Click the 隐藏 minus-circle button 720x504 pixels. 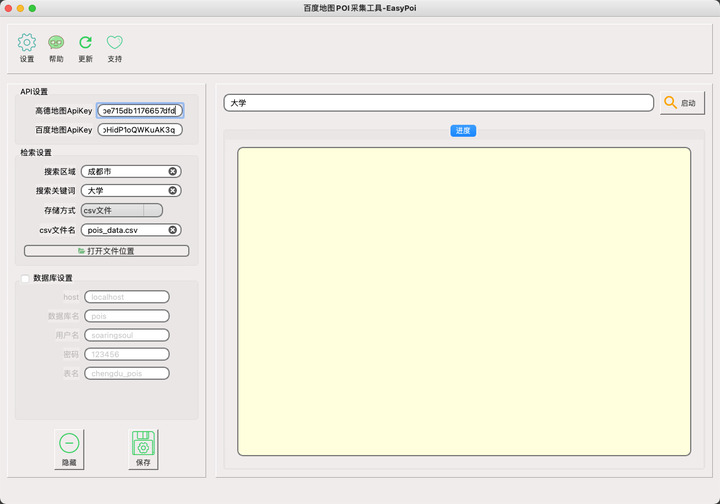pos(69,449)
